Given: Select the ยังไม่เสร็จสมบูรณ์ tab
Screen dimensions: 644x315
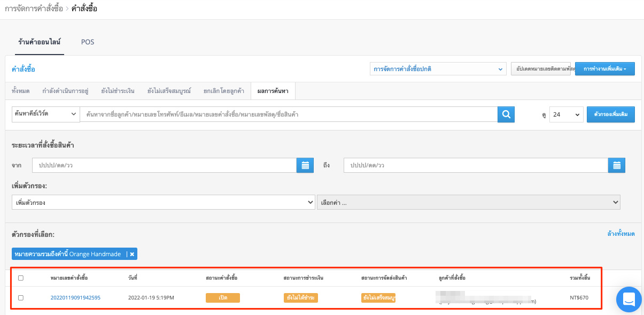Looking at the screenshot, I should click(168, 91).
